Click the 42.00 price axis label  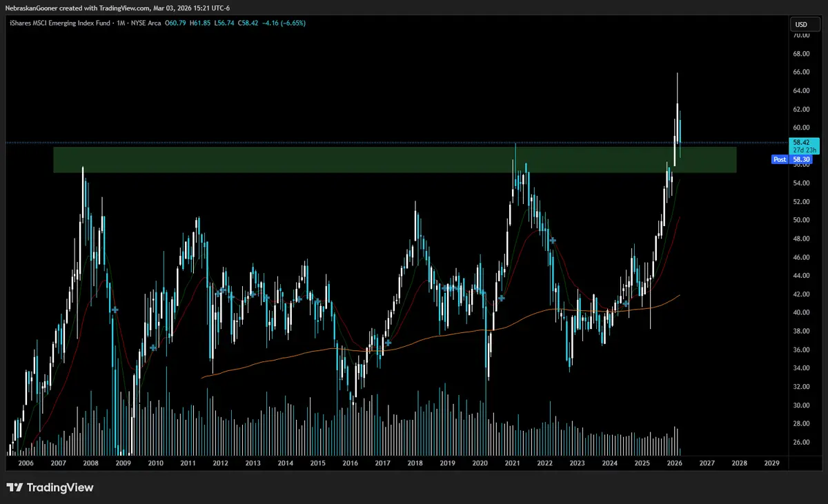click(x=801, y=294)
